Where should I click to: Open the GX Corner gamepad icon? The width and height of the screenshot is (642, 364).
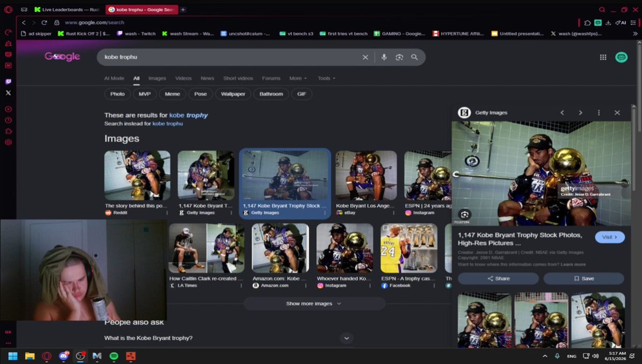point(24,10)
